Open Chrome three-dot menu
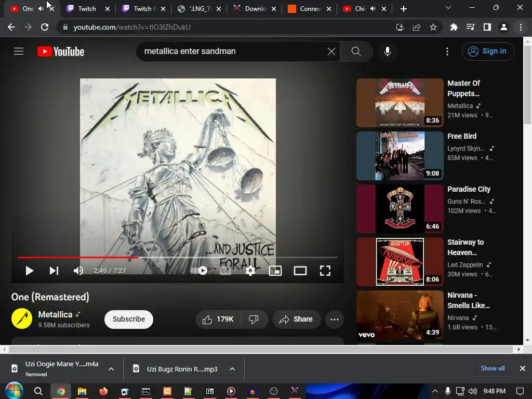Image resolution: width=532 pixels, height=399 pixels. tap(521, 27)
